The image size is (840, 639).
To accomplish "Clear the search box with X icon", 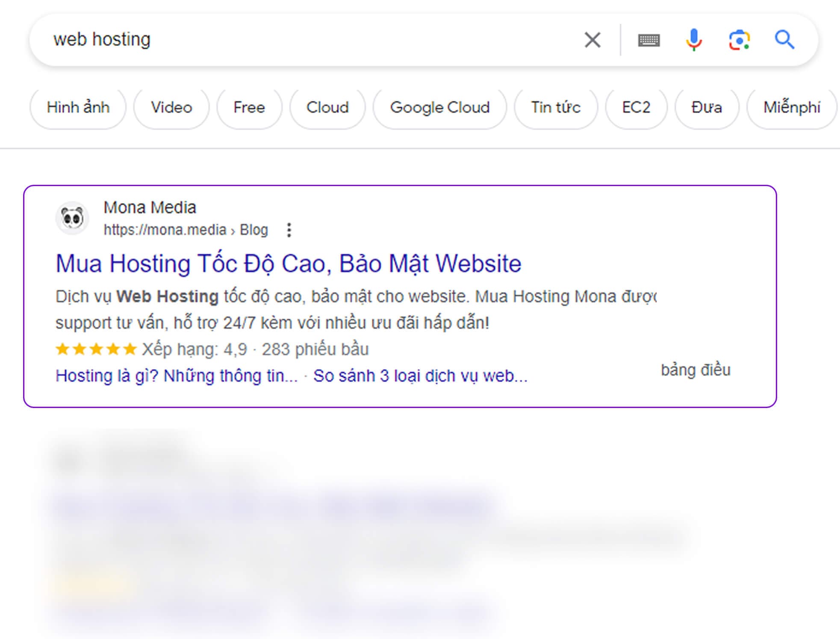I will pyautogui.click(x=592, y=40).
